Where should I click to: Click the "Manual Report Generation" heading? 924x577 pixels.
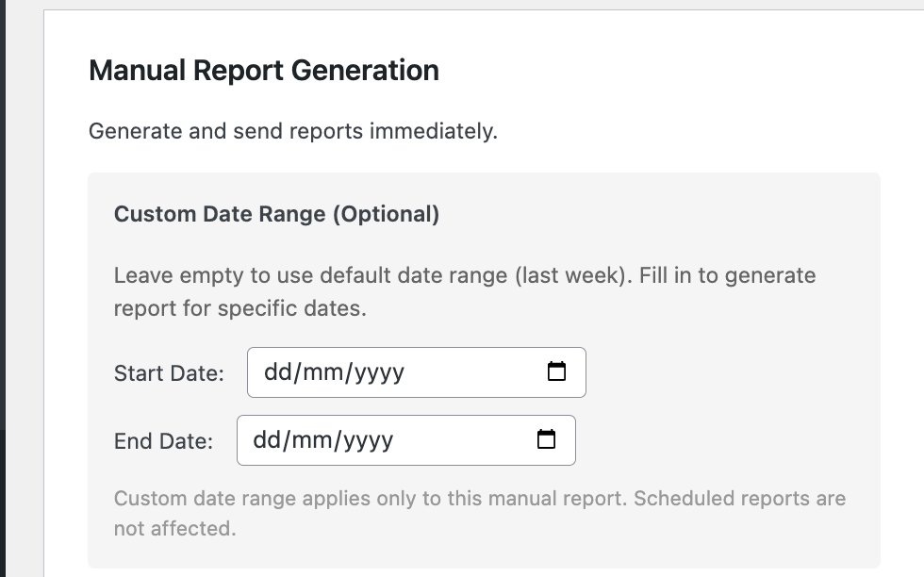pyautogui.click(x=264, y=71)
